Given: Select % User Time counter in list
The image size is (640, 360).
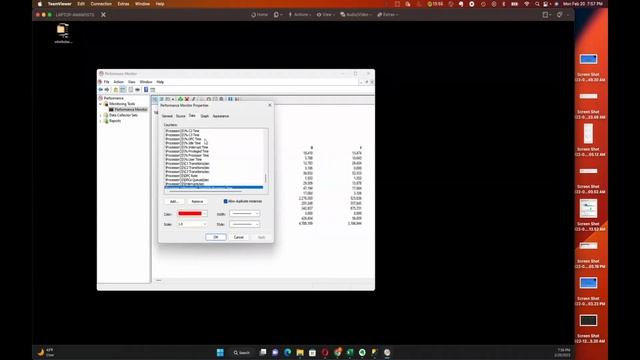Looking at the screenshot, I should (184, 160).
